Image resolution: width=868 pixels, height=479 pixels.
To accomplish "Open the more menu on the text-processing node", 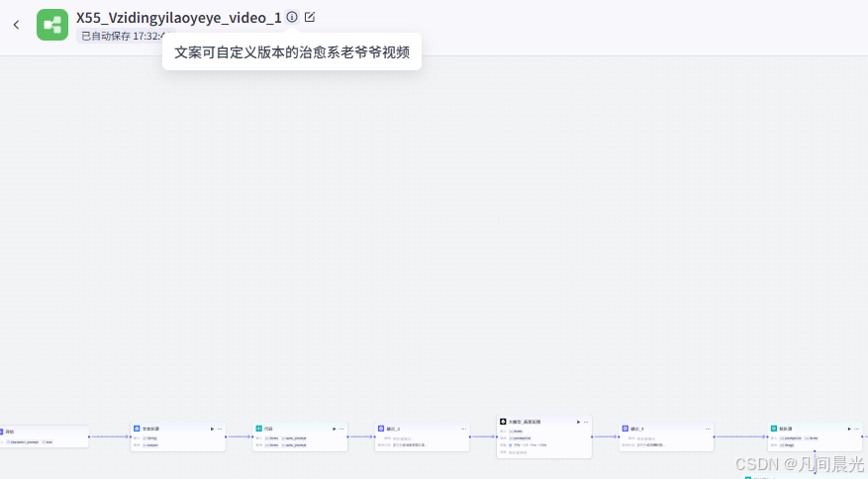I will 220,430.
